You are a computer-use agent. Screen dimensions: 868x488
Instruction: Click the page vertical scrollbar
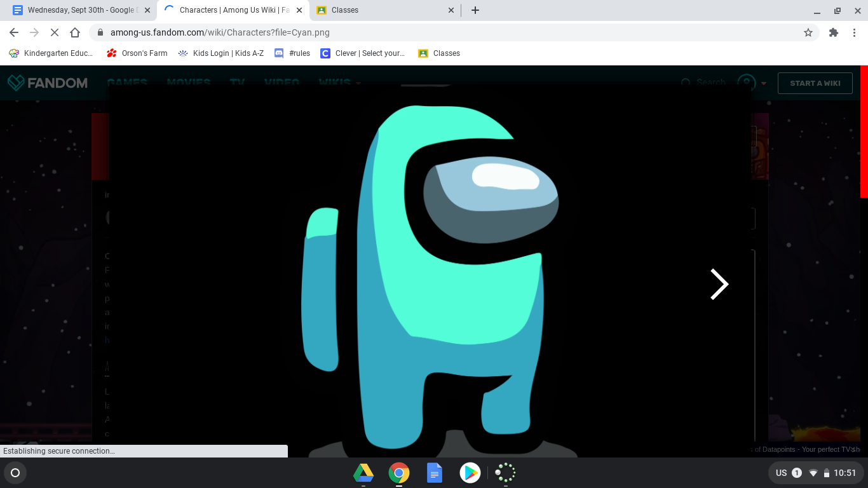click(864, 132)
